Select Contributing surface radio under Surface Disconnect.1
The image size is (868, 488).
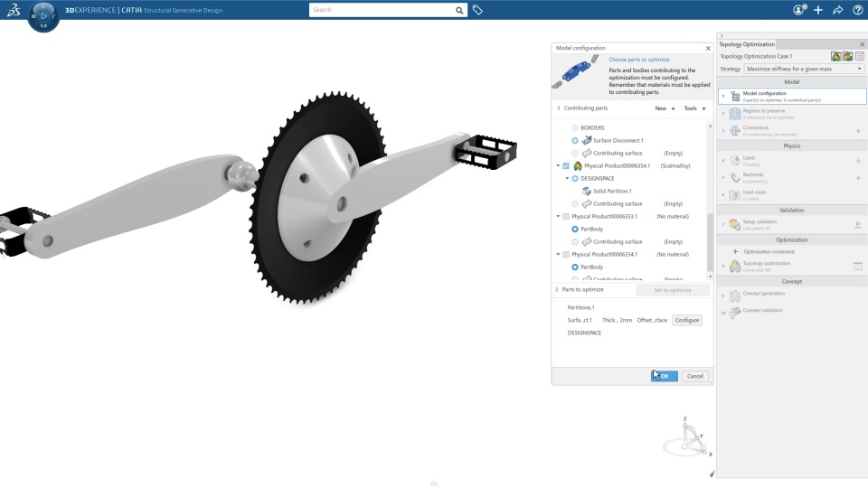point(575,154)
